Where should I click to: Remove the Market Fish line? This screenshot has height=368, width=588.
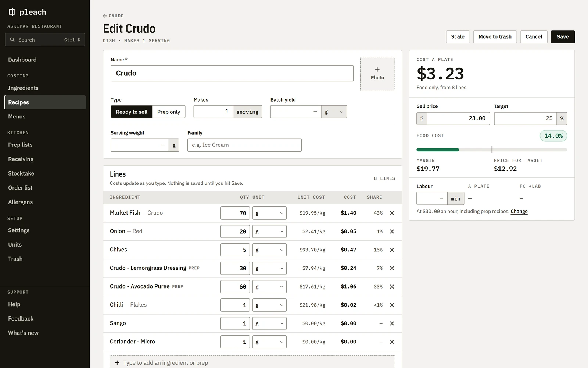coord(392,213)
